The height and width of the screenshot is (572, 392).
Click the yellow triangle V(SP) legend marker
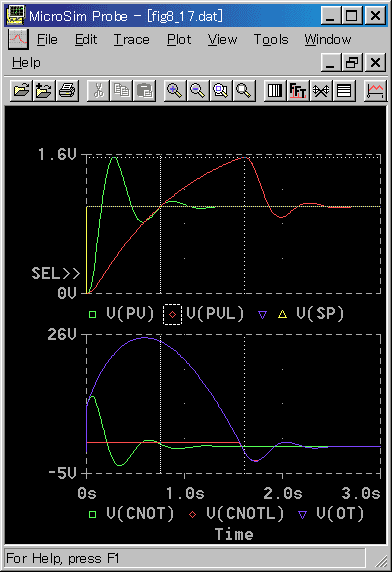click(x=282, y=314)
